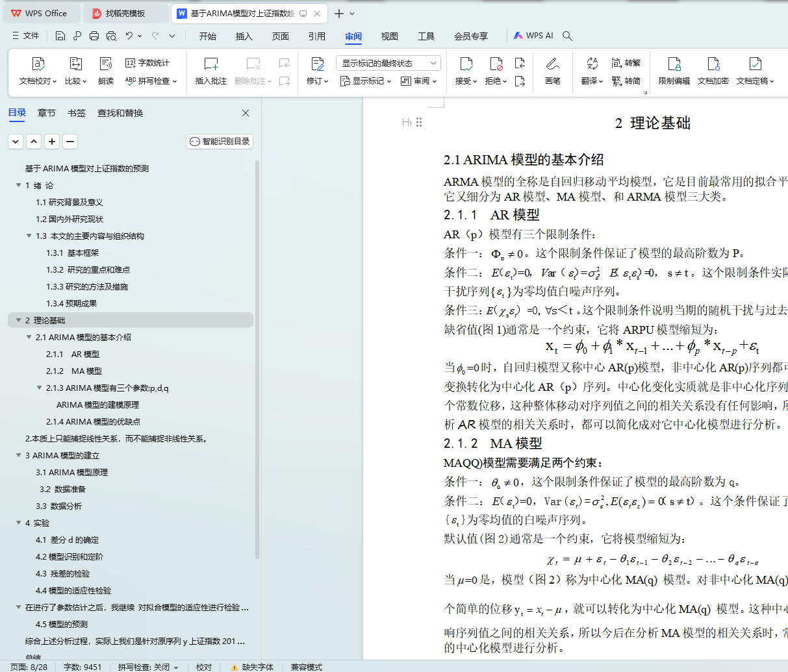The image size is (788, 672).
Task: Open the quick access toolbar customize chevron
Action: click(172, 36)
